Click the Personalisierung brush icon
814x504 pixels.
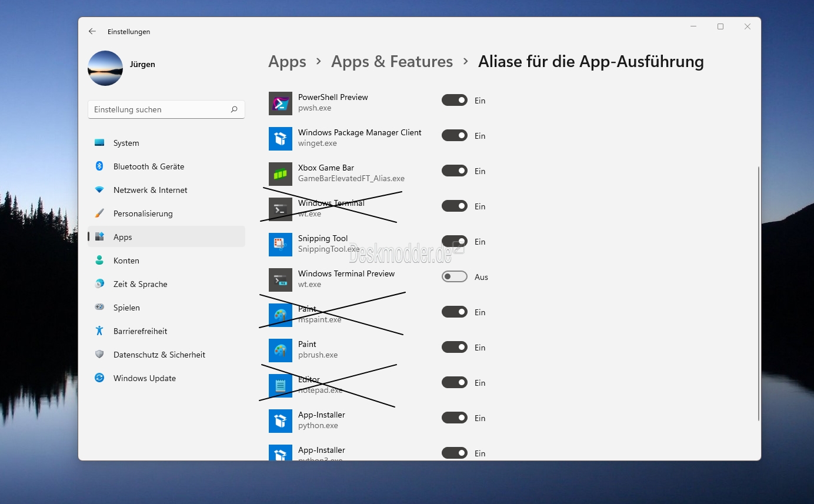coord(99,213)
